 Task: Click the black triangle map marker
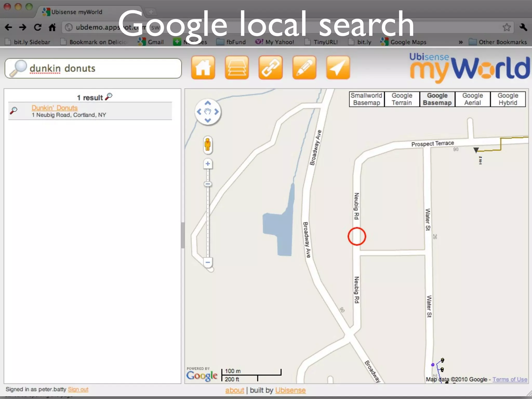(x=476, y=150)
